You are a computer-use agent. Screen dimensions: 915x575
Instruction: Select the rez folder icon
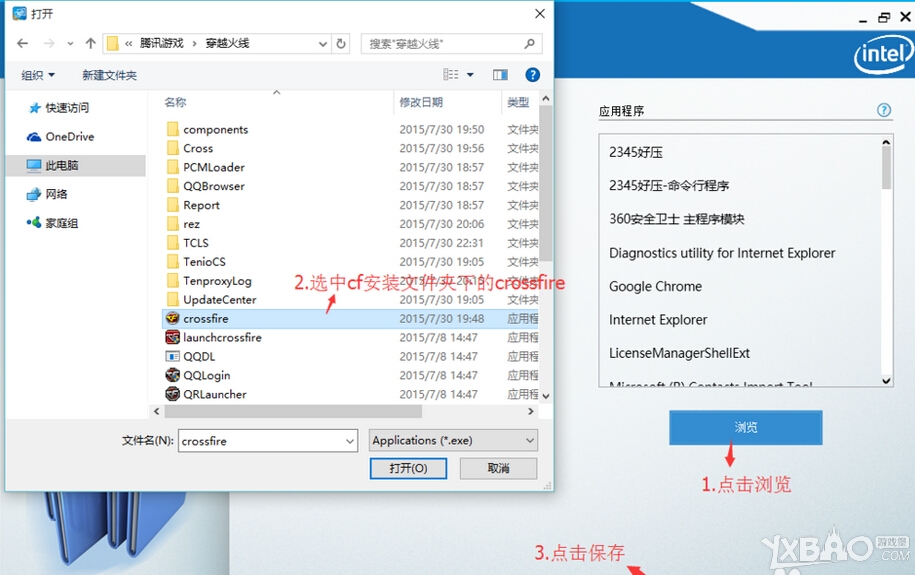[172, 224]
